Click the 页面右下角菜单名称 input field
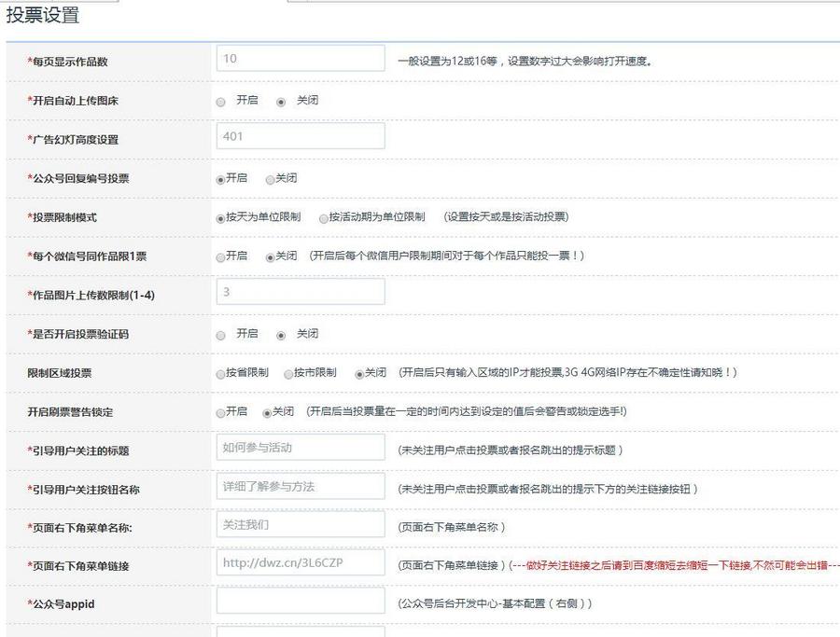This screenshot has width=840, height=637. (299, 524)
